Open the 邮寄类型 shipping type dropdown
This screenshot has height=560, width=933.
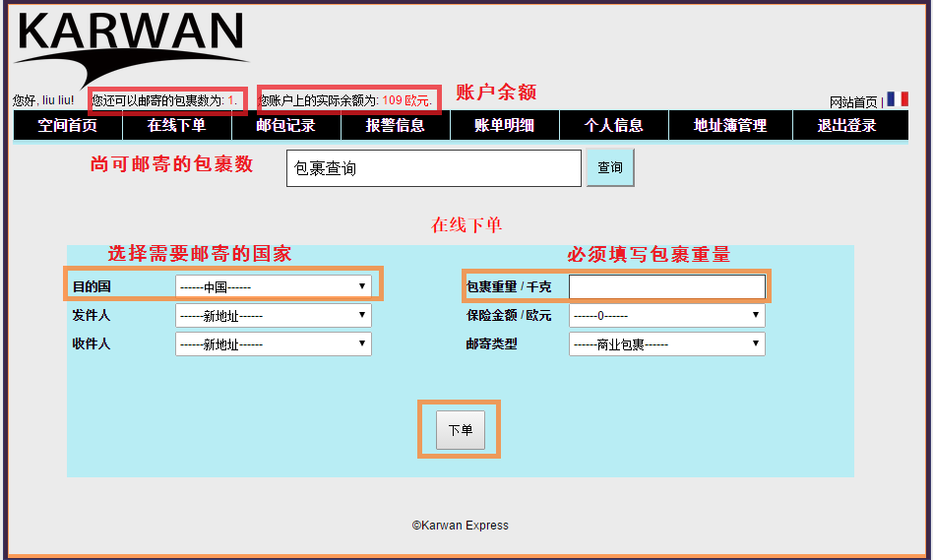[x=666, y=344]
